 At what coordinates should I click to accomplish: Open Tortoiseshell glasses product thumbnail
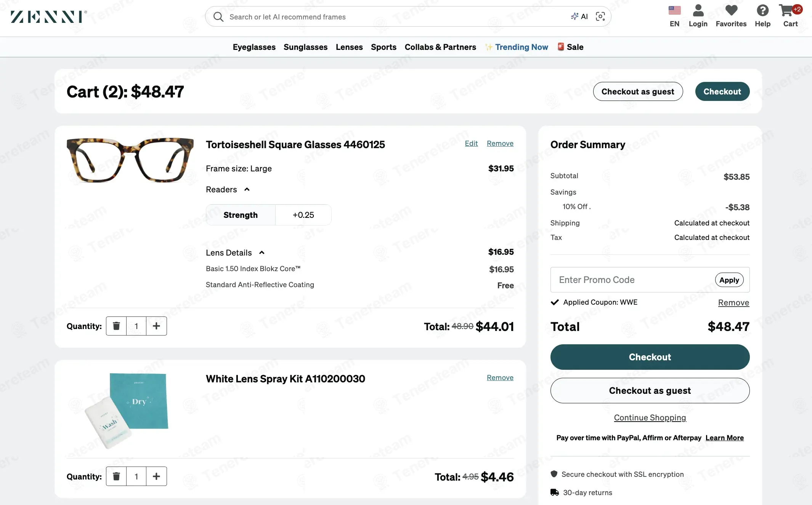coord(130,160)
